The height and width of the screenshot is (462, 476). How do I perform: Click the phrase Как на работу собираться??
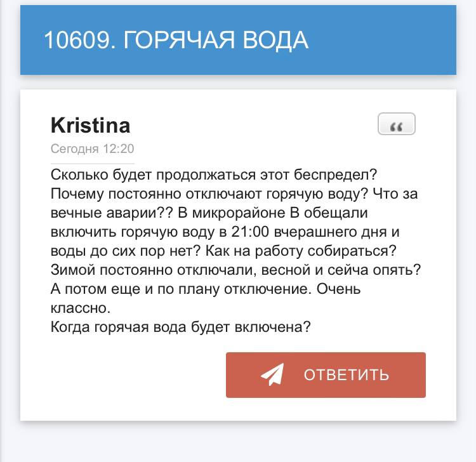301,251
